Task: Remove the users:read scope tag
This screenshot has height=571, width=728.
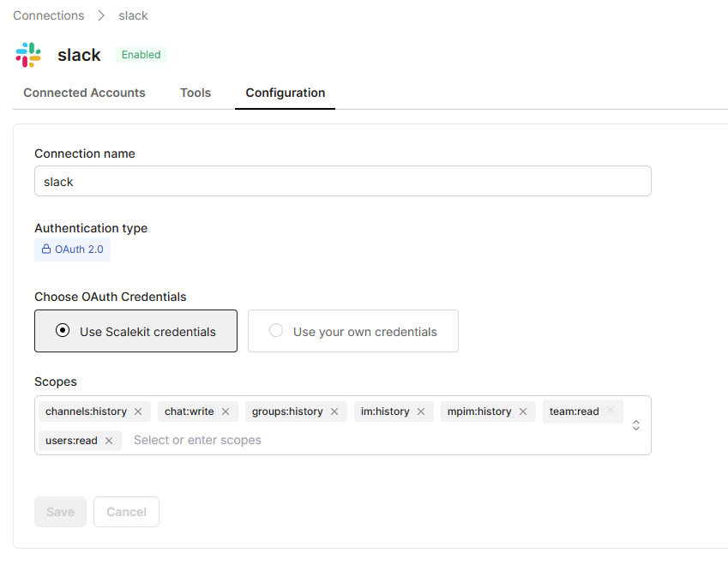Action: pyautogui.click(x=109, y=441)
